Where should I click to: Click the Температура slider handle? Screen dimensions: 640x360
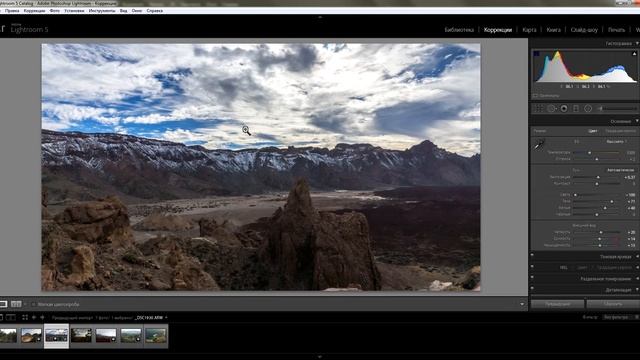pyautogui.click(x=589, y=153)
